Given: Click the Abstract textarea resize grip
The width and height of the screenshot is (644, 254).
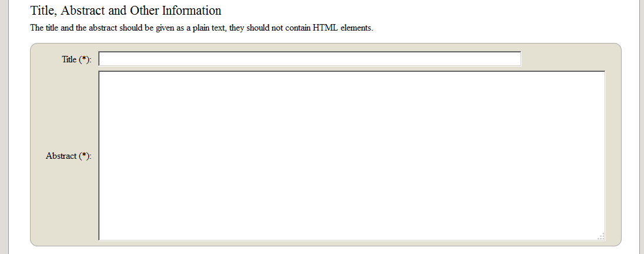Looking at the screenshot, I should click(600, 236).
